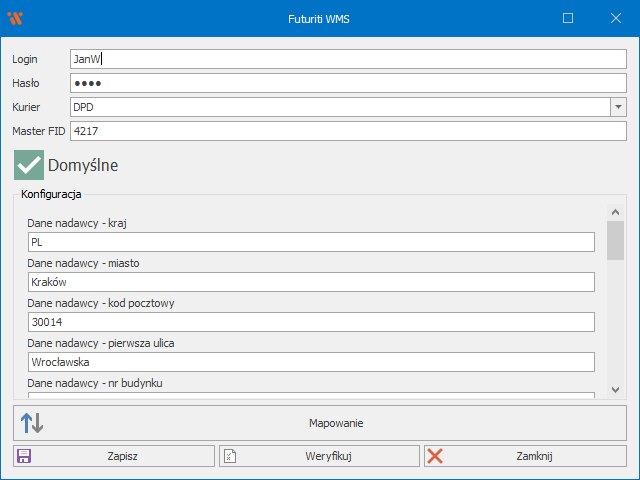Click the red X icon beside Zamknij
640x480 pixels.
434,456
